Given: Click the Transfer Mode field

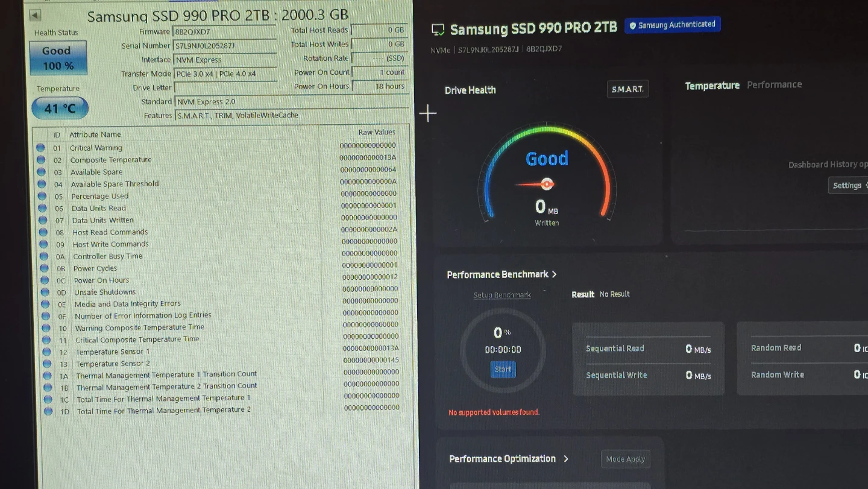Looking at the screenshot, I should tap(225, 74).
